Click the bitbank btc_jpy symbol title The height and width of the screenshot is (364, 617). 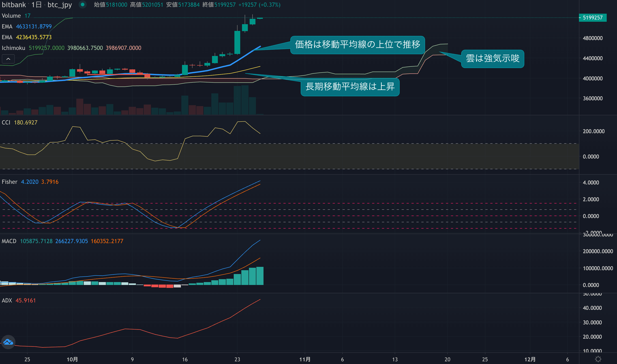37,5
